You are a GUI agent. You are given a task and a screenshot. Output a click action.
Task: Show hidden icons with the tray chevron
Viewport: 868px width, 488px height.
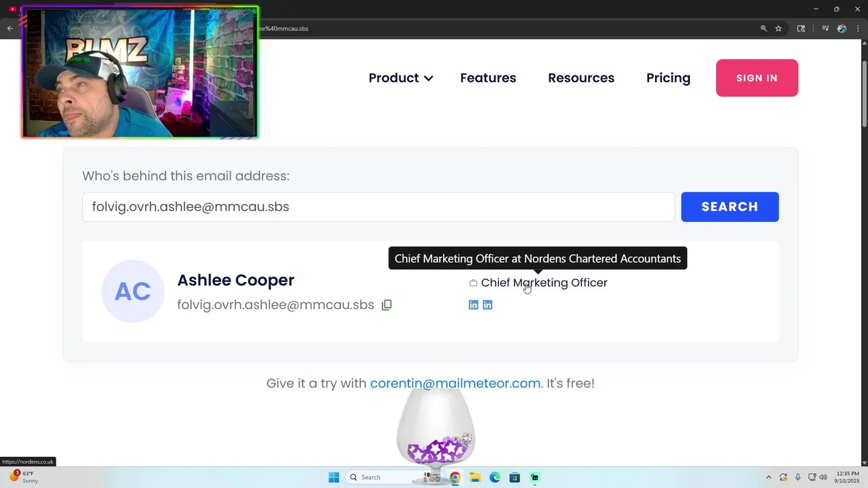pyautogui.click(x=768, y=477)
